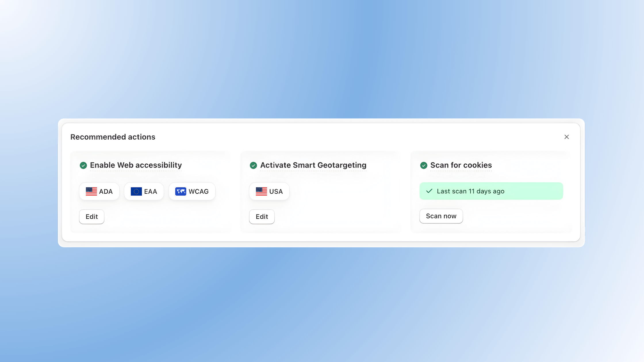Click the green checkmark beside Enable Web accessibility
The width and height of the screenshot is (644, 362).
pyautogui.click(x=83, y=165)
